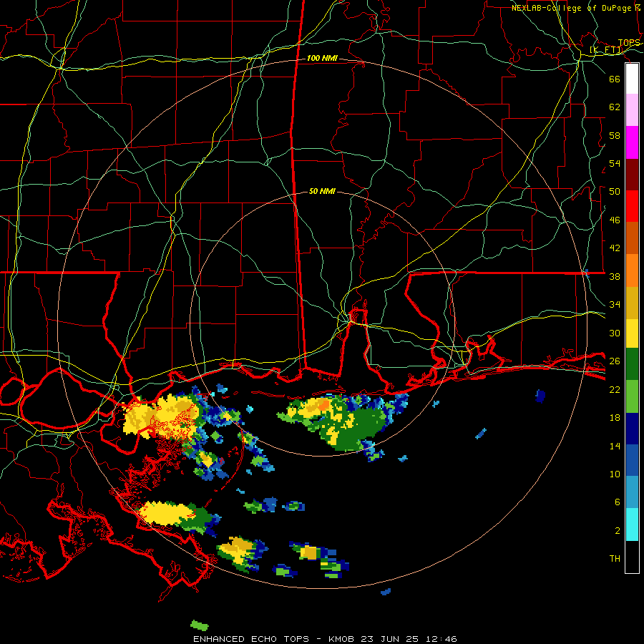Click the dark orange 46 K FT swatch

click(632, 238)
